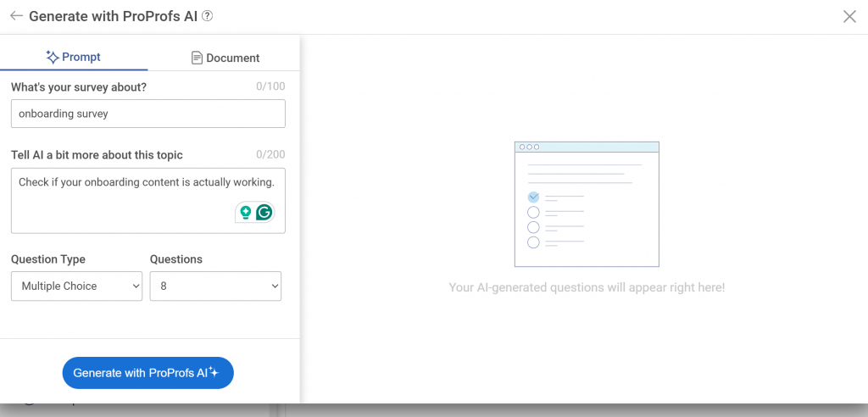
Task: Click the back arrow beside the title
Action: (16, 16)
